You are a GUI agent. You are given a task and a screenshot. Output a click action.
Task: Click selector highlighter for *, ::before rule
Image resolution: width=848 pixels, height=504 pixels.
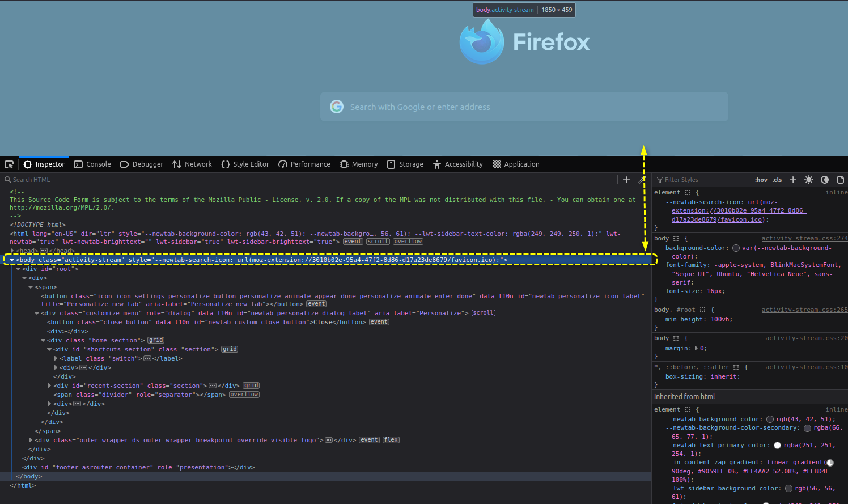coord(736,367)
